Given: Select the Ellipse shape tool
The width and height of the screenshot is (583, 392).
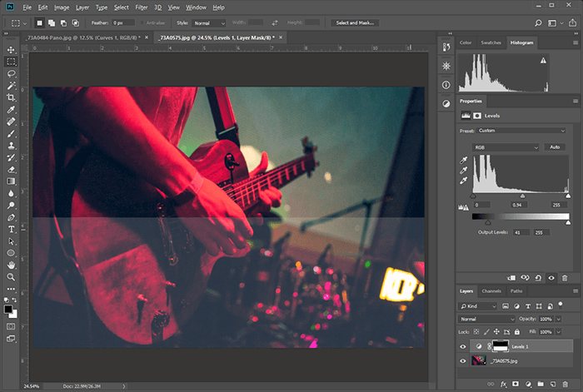Looking at the screenshot, I should pos(11,253).
